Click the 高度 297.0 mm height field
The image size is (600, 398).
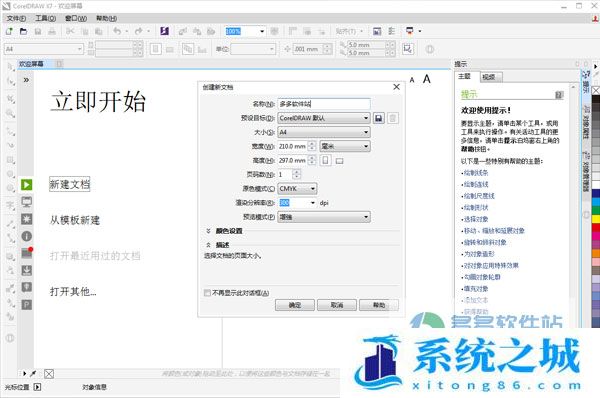(292, 160)
